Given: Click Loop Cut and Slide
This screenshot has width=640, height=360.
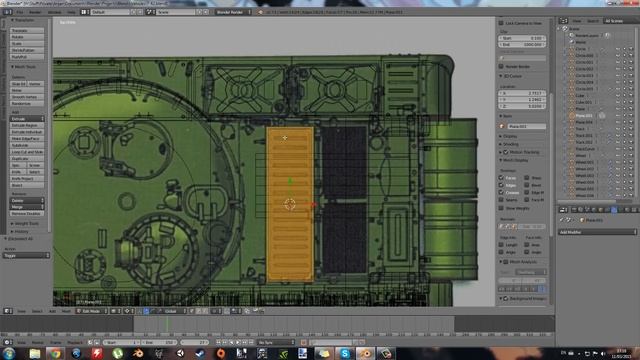Looking at the screenshot, I should click(27, 152).
